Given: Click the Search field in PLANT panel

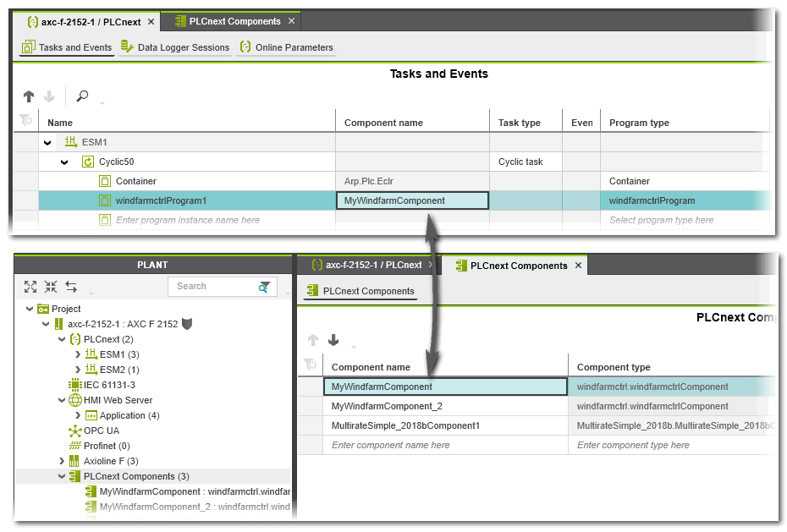Looking at the screenshot, I should [x=212, y=287].
